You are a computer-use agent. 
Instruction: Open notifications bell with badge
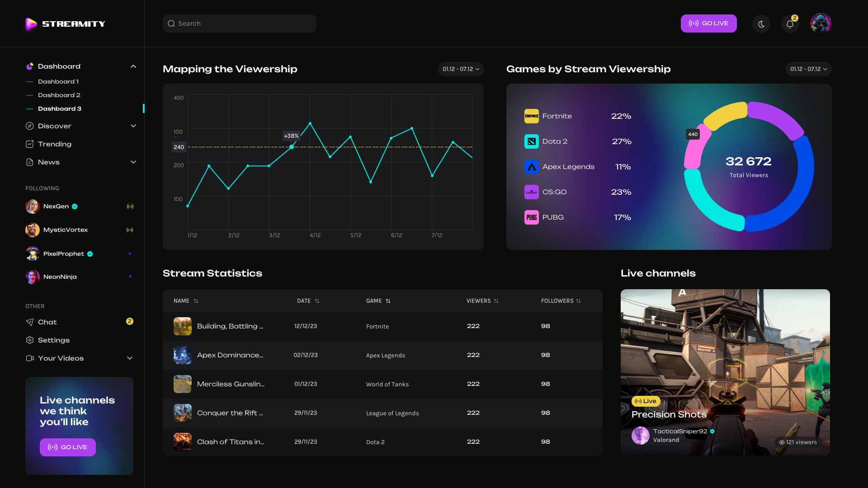(790, 23)
